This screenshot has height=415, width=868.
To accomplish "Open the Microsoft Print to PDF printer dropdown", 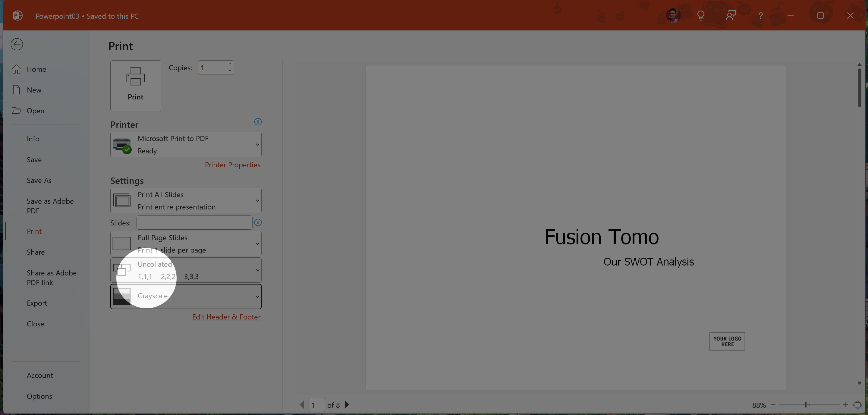I will (186, 144).
